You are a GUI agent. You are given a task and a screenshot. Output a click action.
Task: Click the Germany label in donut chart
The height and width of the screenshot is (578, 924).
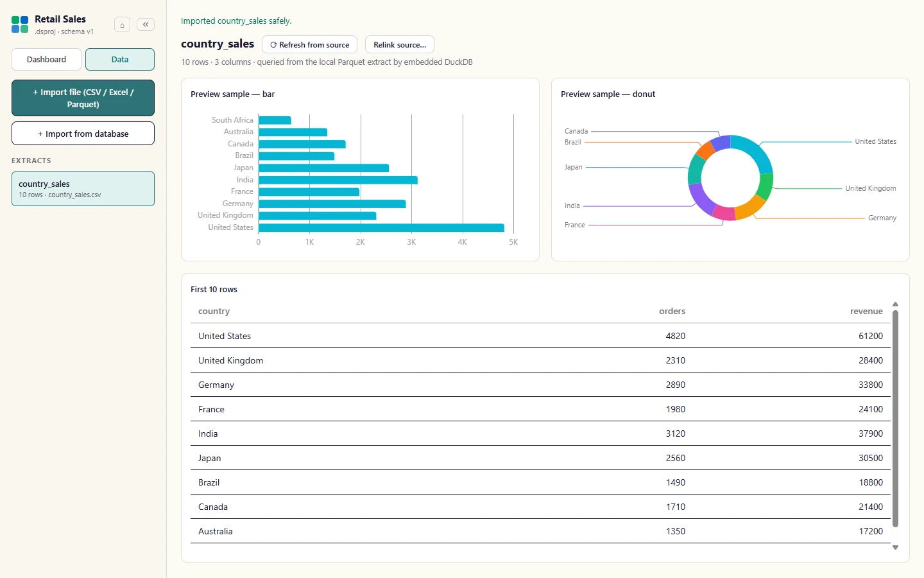pos(882,218)
